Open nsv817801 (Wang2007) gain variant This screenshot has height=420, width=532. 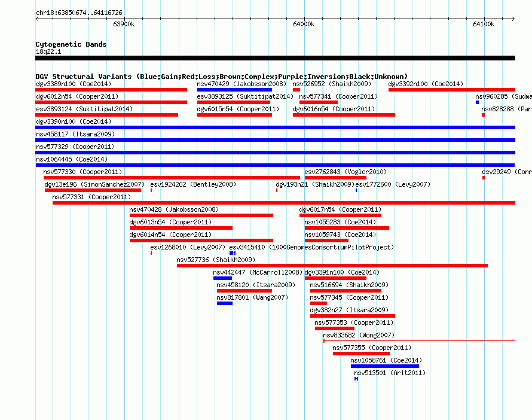[225, 303]
